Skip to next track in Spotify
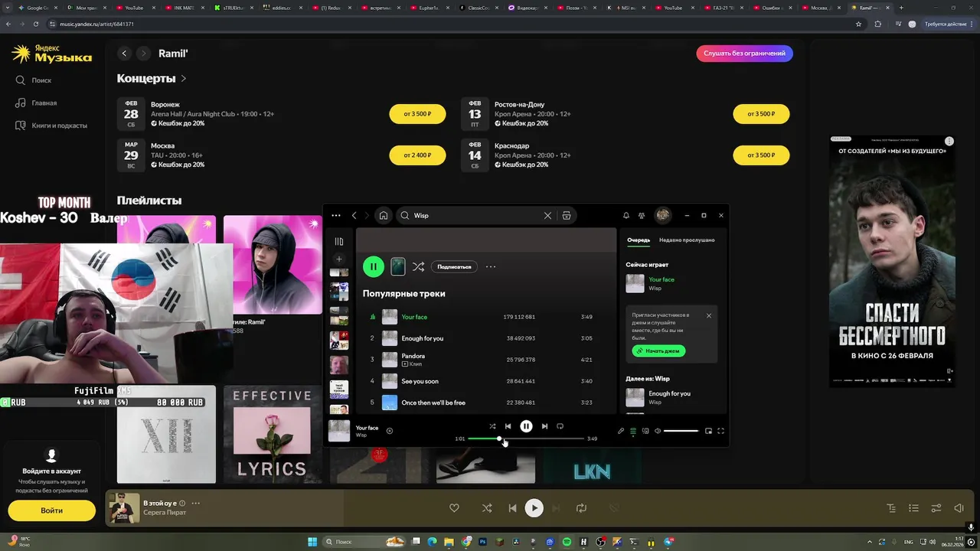Image resolution: width=980 pixels, height=551 pixels. pos(544,426)
